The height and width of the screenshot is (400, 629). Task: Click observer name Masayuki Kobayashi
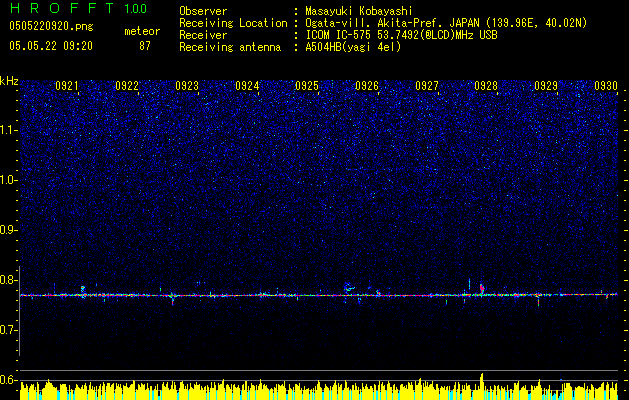(359, 11)
